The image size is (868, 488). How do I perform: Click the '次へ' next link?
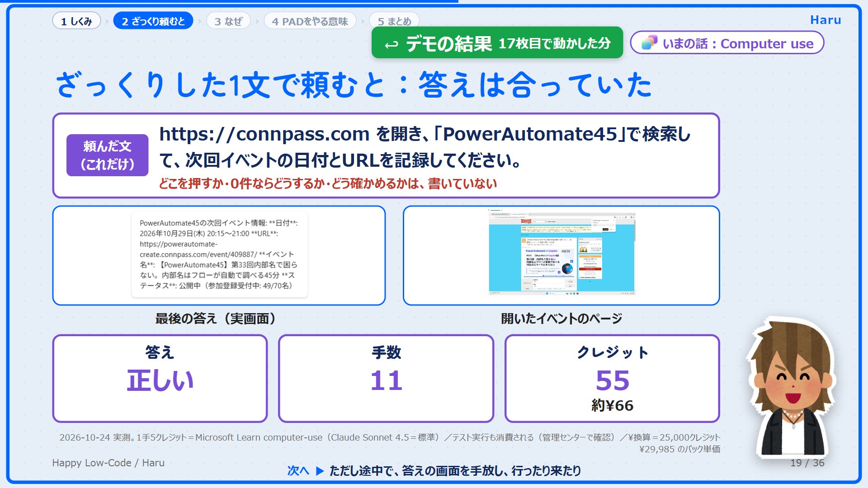pyautogui.click(x=298, y=471)
